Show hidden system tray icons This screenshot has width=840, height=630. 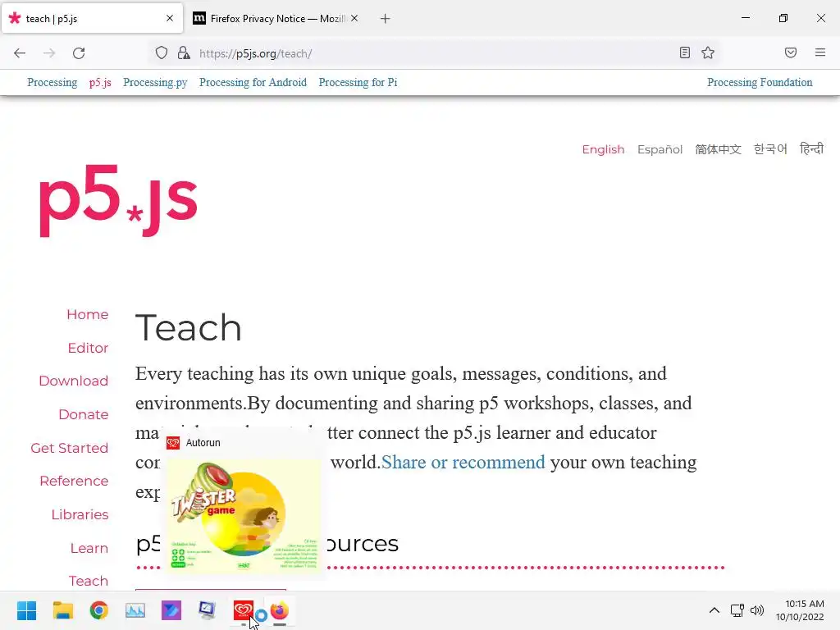714,610
